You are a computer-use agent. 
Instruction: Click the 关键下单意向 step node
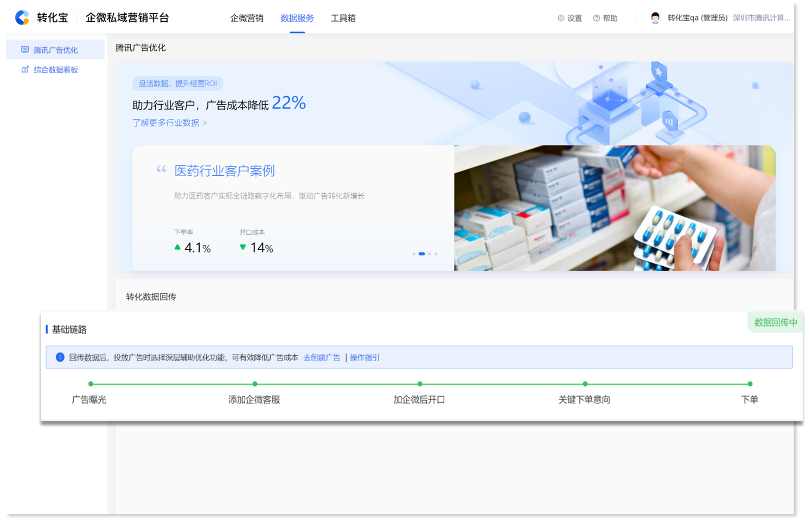click(585, 384)
